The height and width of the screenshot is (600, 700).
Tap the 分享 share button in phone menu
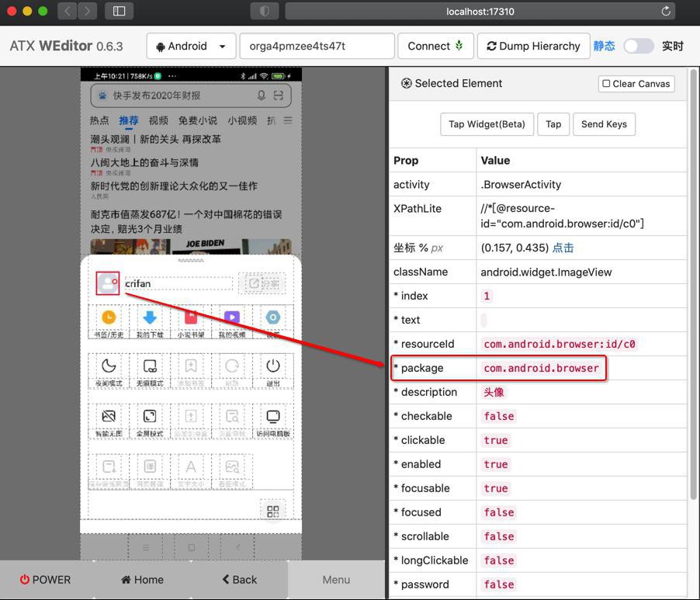(262, 283)
